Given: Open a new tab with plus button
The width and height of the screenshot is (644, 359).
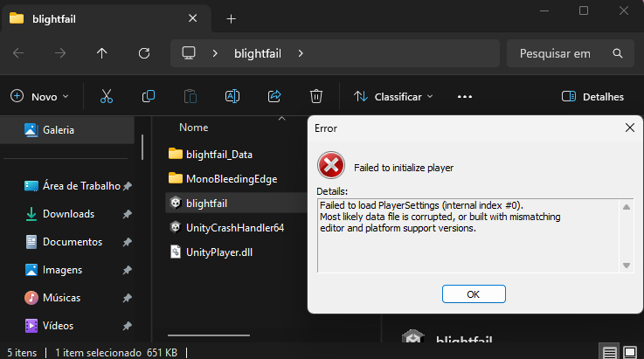Looking at the screenshot, I should [232, 18].
